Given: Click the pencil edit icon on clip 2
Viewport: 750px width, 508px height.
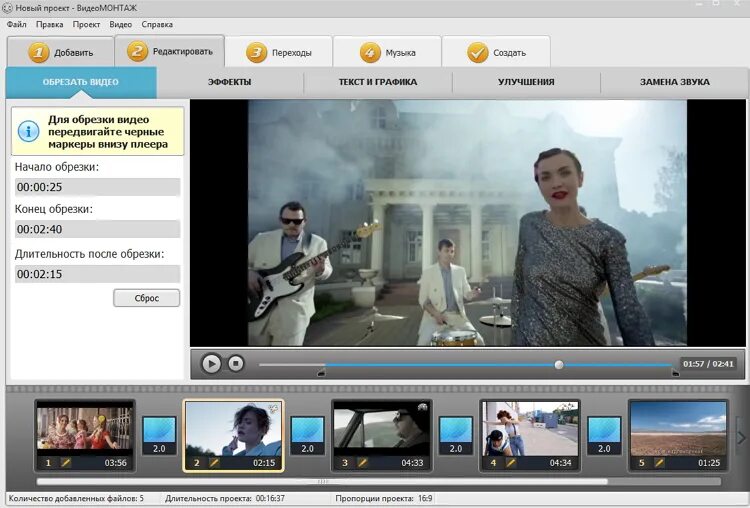Looking at the screenshot, I should (x=214, y=463).
